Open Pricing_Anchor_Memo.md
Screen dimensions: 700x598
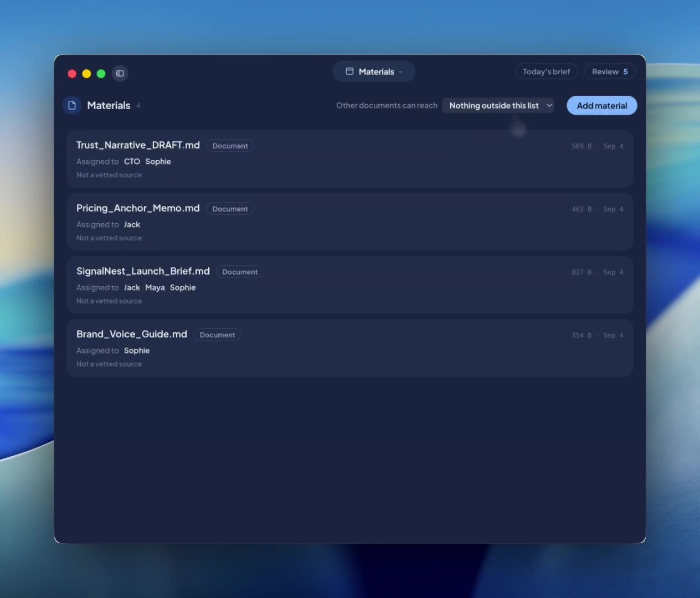click(x=138, y=208)
